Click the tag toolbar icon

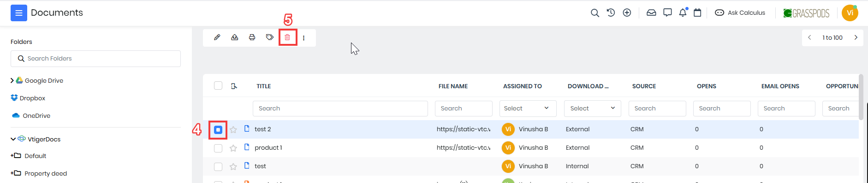coord(270,37)
